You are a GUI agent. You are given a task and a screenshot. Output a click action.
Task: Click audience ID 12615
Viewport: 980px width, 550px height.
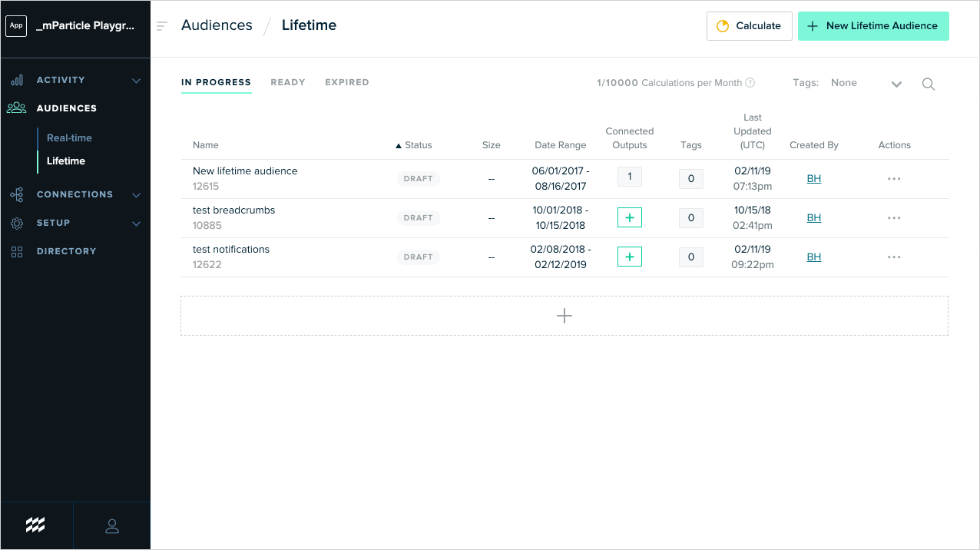coord(206,187)
